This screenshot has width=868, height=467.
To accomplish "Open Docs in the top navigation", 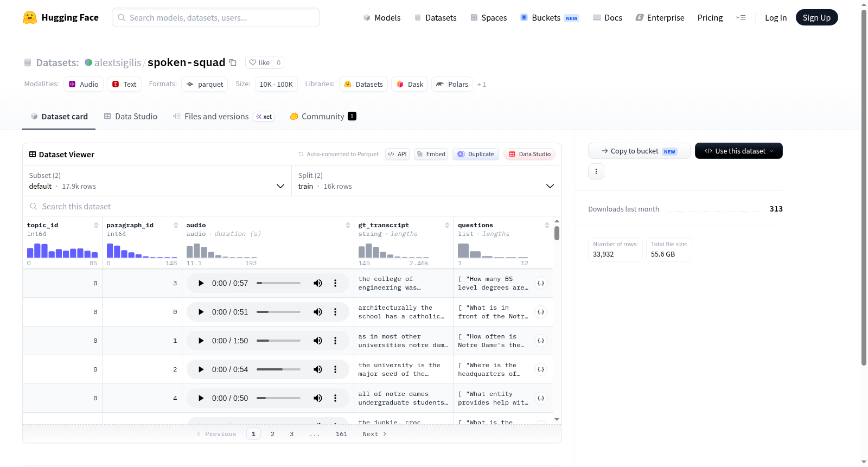I will click(x=608, y=18).
